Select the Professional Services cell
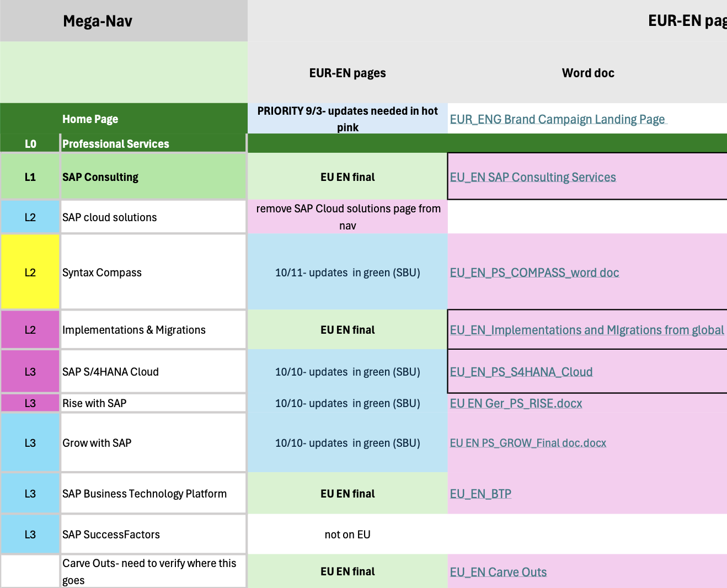 pyautogui.click(x=153, y=143)
